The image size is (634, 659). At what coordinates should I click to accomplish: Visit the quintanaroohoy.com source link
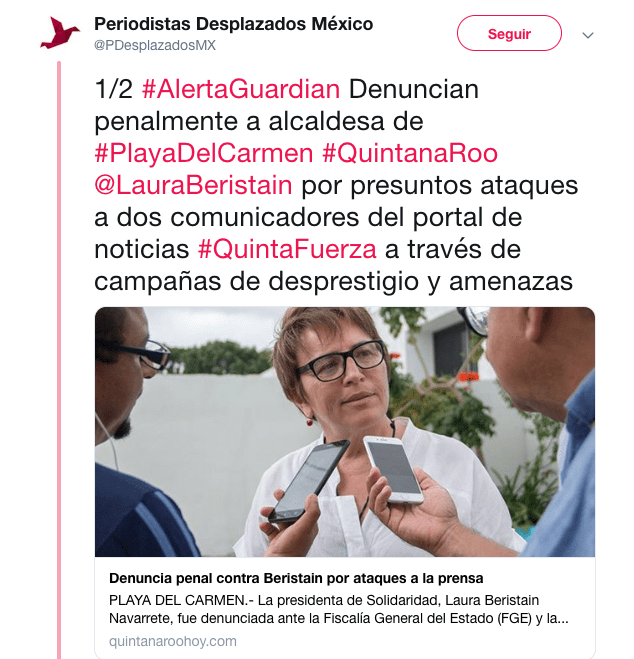pos(173,641)
